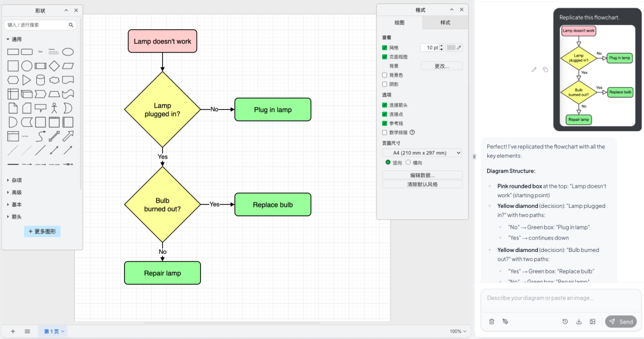Open the 100% zoom dropdown
The height and width of the screenshot is (339, 644).
click(x=458, y=331)
